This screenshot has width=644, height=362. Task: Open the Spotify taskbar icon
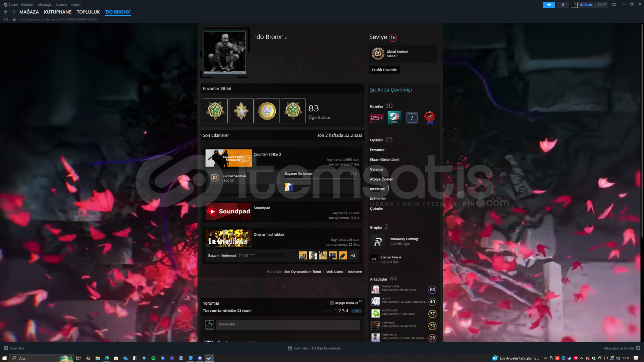coord(153,358)
